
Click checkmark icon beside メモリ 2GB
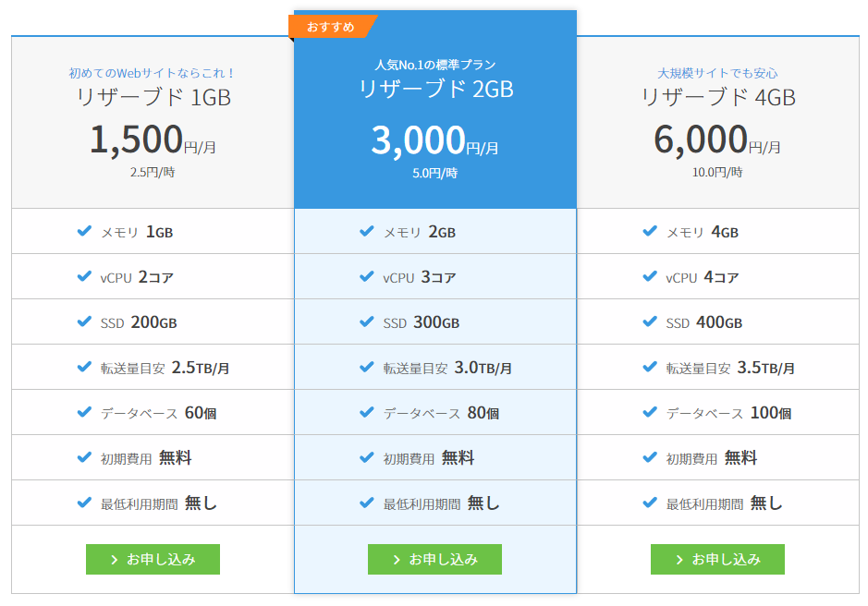tap(367, 231)
